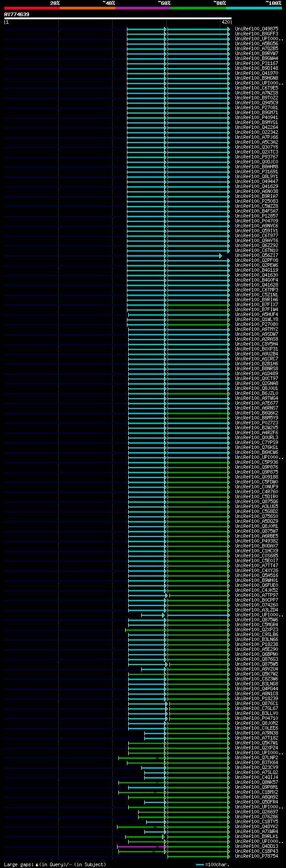Image resolution: width=286 pixels, height=868 pixels.
Task: Select hit label UniRef100_P02723
Action: (257, 423)
